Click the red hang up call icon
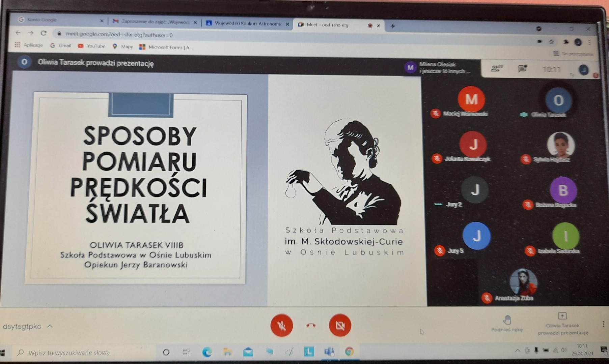 pos(311,325)
